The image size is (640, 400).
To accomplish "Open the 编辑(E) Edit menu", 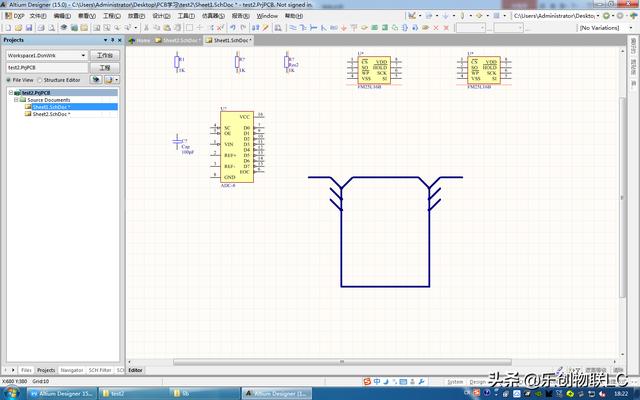I will click(62, 16).
